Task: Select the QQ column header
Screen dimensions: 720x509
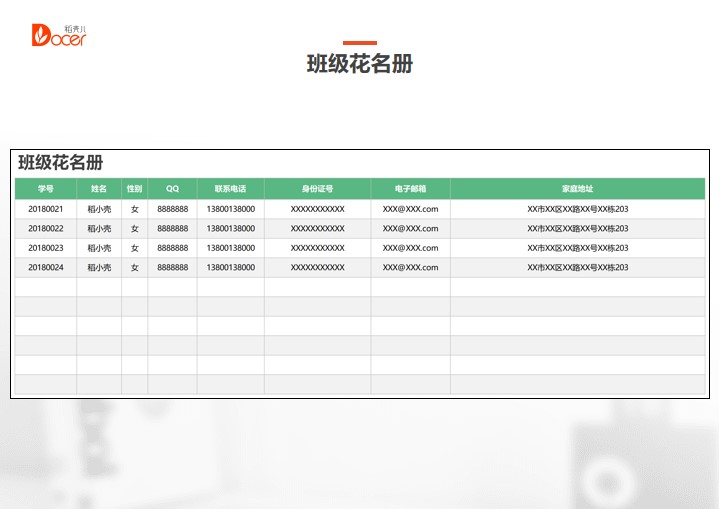Action: tap(172, 188)
